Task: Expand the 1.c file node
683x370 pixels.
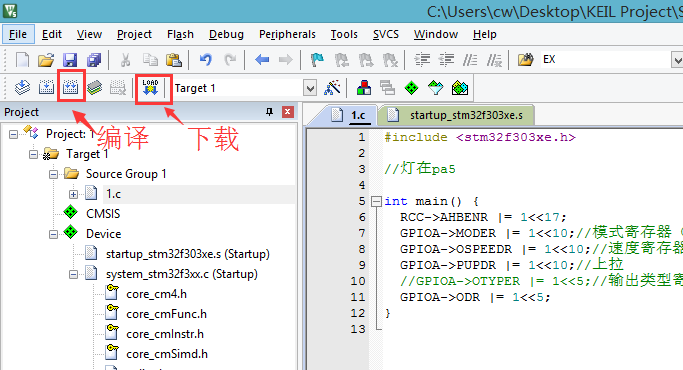Action: pos(73,194)
